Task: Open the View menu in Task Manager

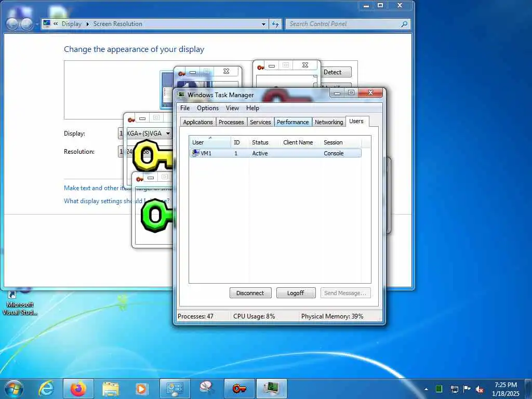Action: 232,108
